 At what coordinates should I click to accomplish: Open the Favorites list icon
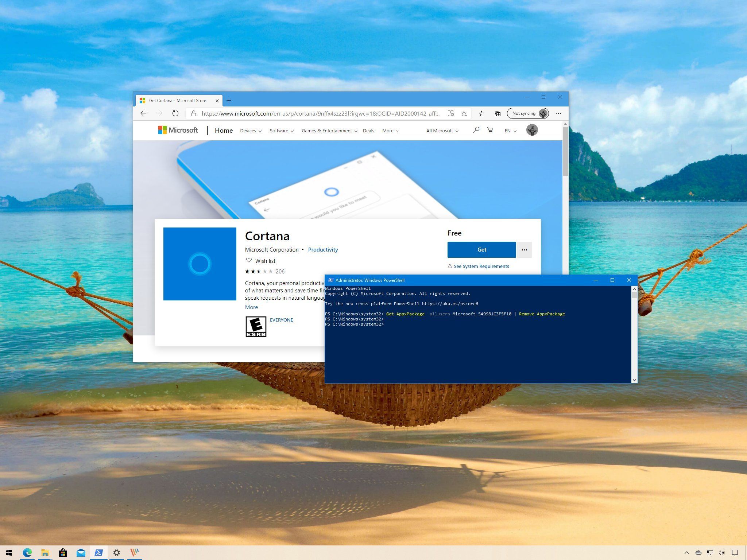(481, 113)
